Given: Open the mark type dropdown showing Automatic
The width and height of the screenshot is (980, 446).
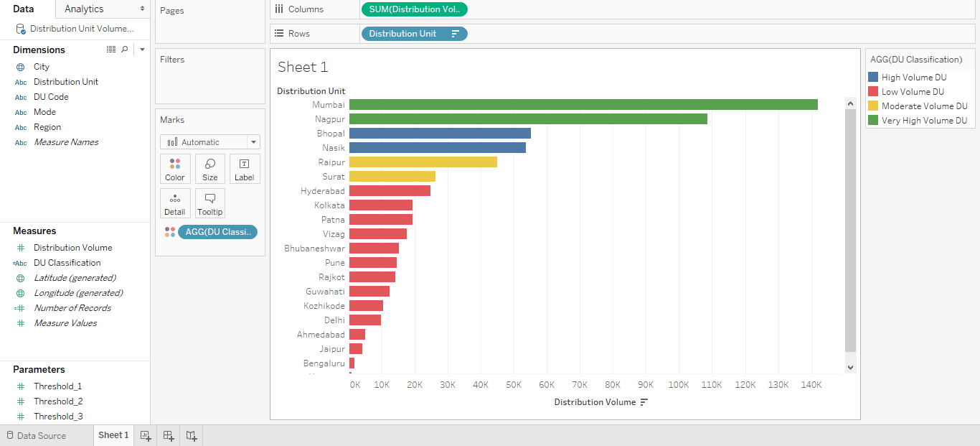Looking at the screenshot, I should pyautogui.click(x=253, y=141).
